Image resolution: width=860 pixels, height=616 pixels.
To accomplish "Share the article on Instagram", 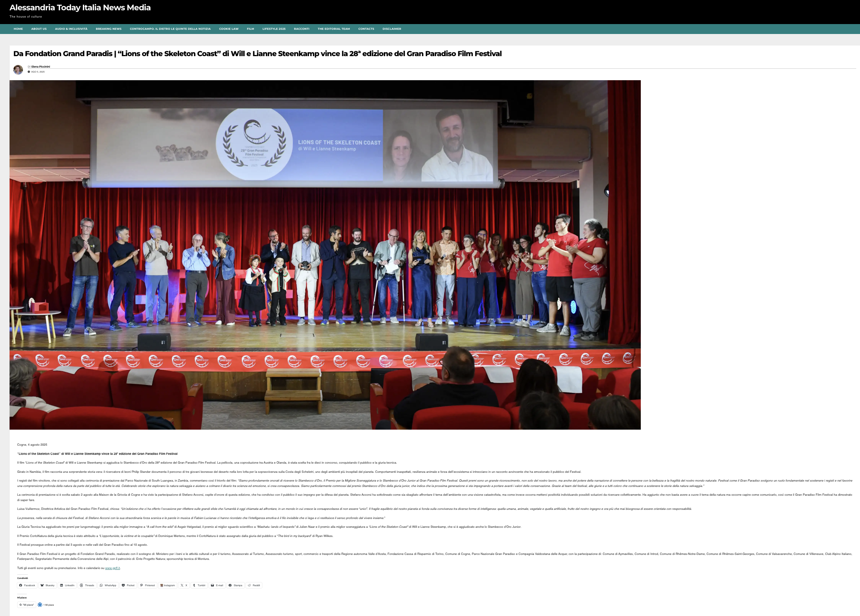I will 168,585.
